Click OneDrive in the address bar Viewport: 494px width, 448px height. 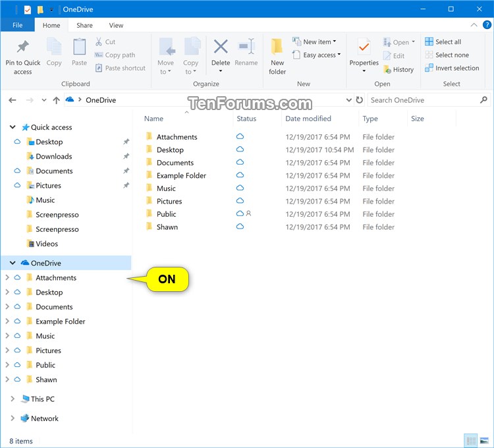pyautogui.click(x=101, y=100)
